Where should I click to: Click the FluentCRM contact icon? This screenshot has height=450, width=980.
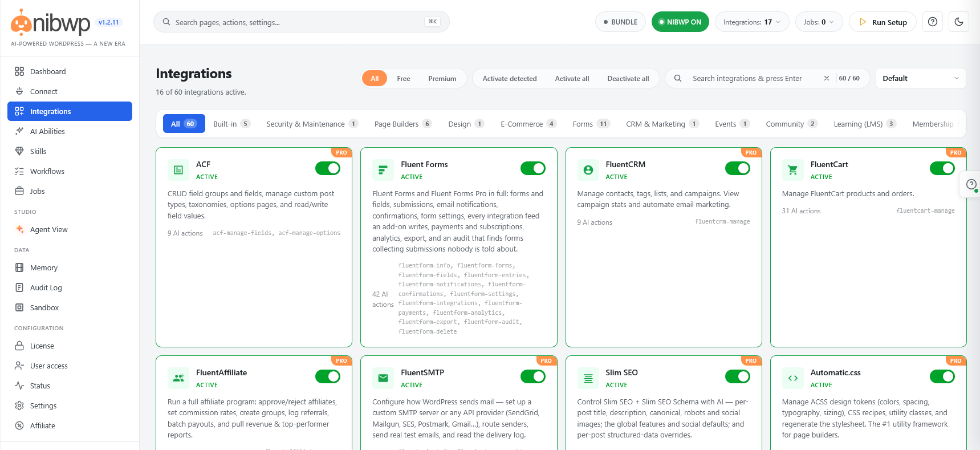(588, 170)
